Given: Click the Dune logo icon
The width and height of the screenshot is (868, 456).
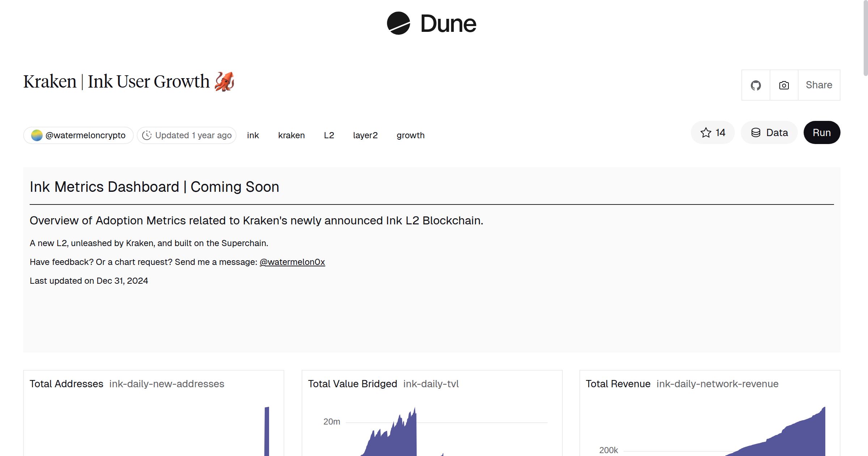Looking at the screenshot, I should [x=398, y=24].
